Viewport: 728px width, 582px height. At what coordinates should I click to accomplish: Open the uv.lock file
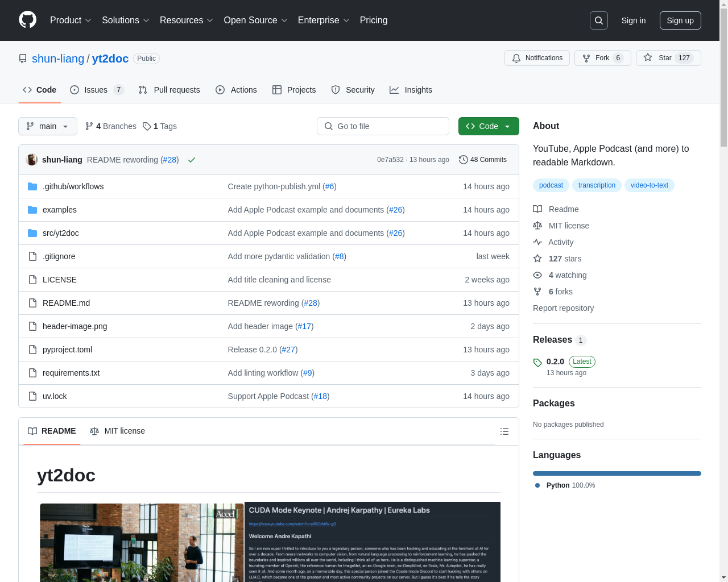coord(55,396)
